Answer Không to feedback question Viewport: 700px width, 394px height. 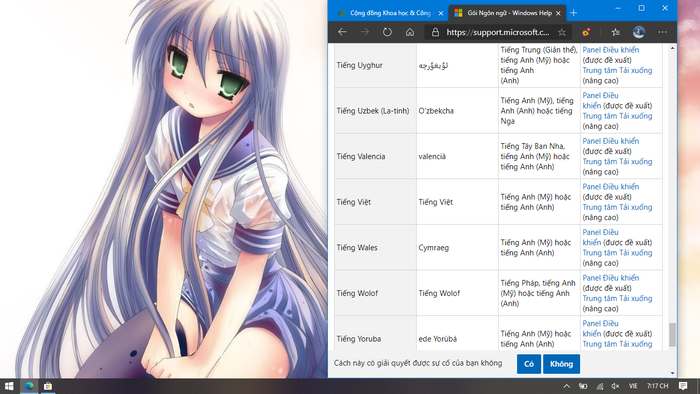pos(561,364)
